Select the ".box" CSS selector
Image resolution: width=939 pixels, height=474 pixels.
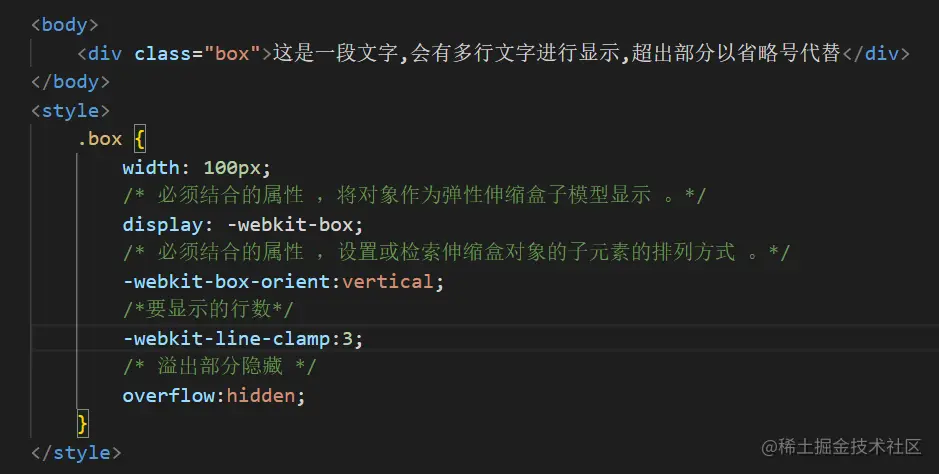pos(99,139)
